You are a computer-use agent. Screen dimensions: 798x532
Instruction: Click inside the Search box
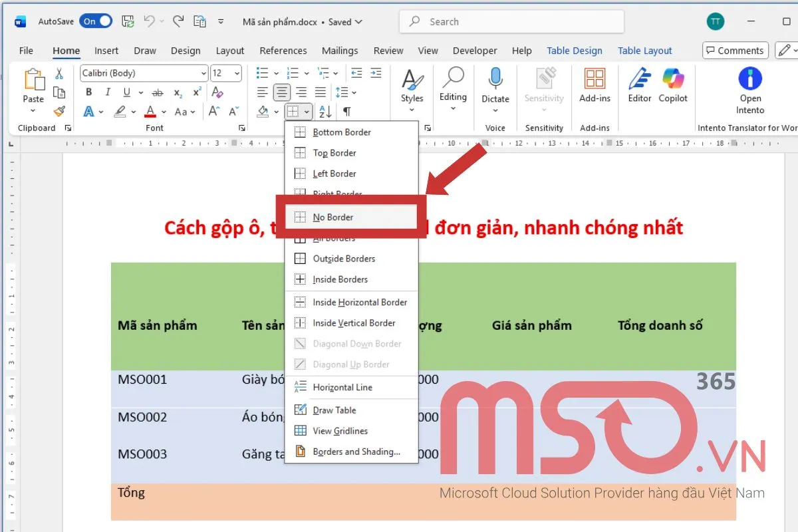(x=511, y=21)
